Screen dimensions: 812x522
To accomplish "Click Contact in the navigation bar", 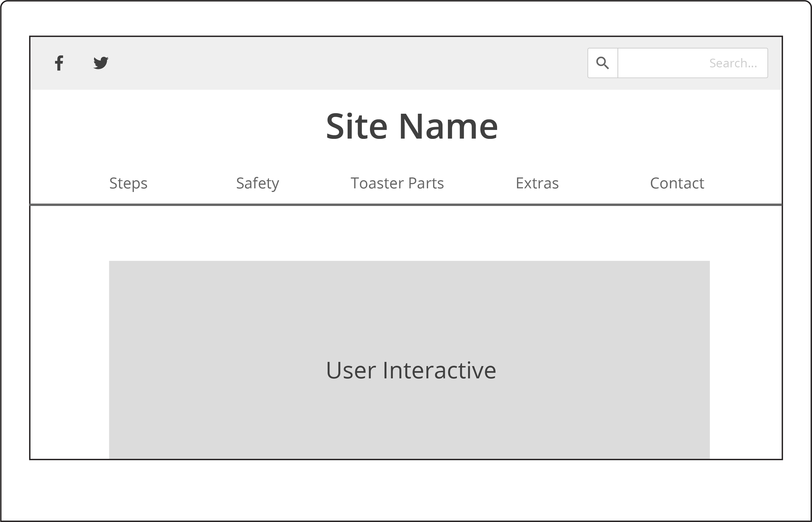I will click(677, 183).
